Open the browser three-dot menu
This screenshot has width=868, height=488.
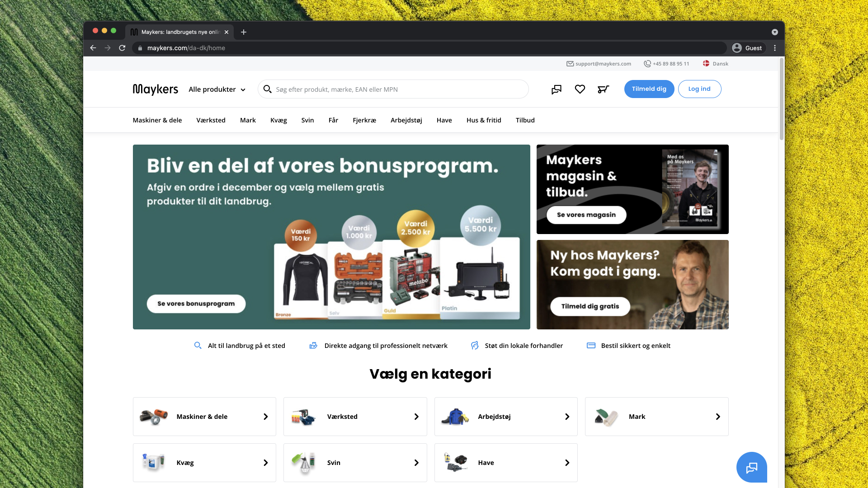[x=775, y=48]
